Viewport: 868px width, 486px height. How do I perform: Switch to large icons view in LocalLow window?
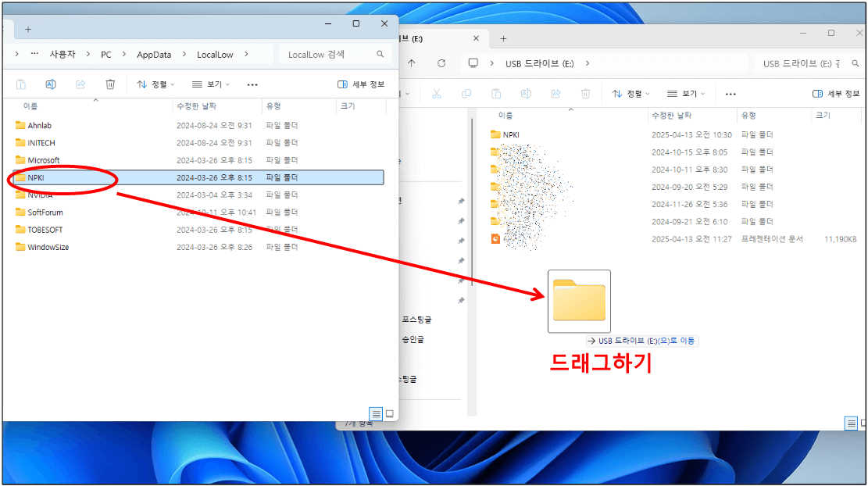tap(390, 414)
